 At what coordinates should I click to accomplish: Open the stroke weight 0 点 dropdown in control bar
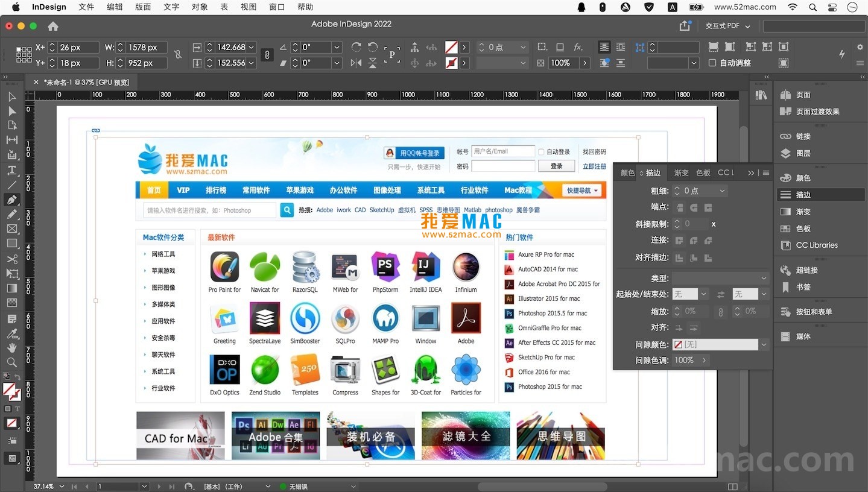click(523, 47)
